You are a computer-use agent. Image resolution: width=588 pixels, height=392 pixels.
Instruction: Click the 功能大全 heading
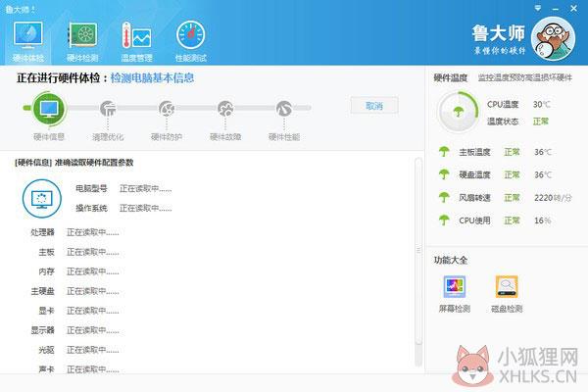pos(451,260)
